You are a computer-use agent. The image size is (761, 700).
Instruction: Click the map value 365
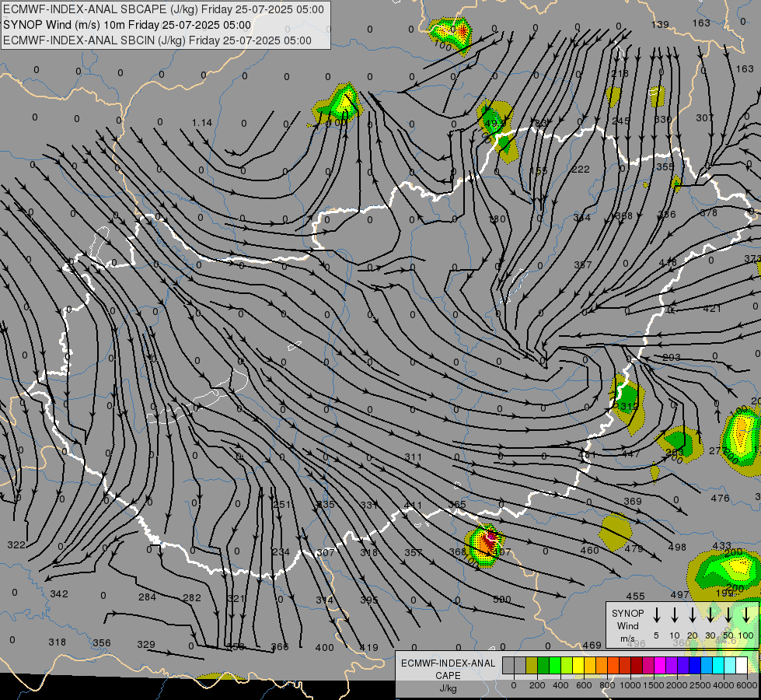(457, 504)
